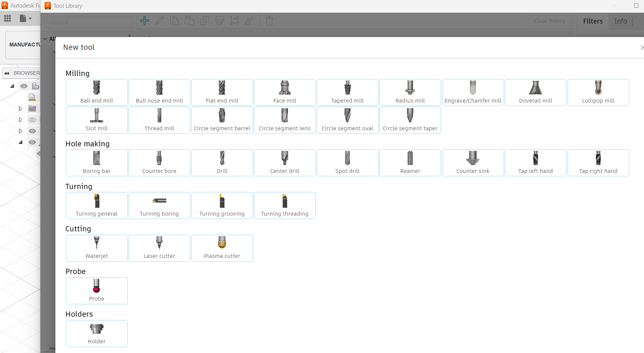Viewport: 644px width, 353px height.
Task: Pick the Turning general tool
Action: point(97,206)
